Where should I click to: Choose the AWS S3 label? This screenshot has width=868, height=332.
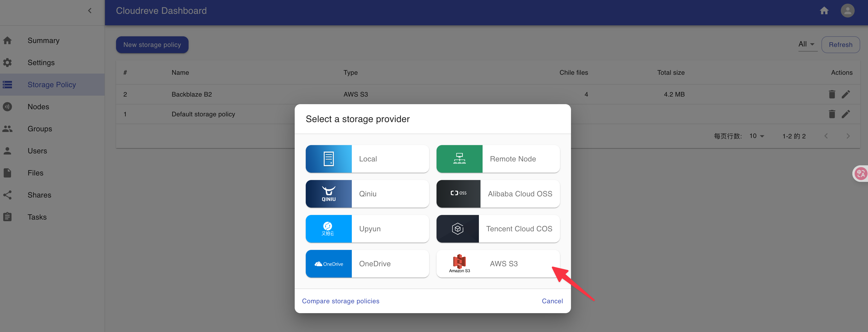pyautogui.click(x=503, y=264)
